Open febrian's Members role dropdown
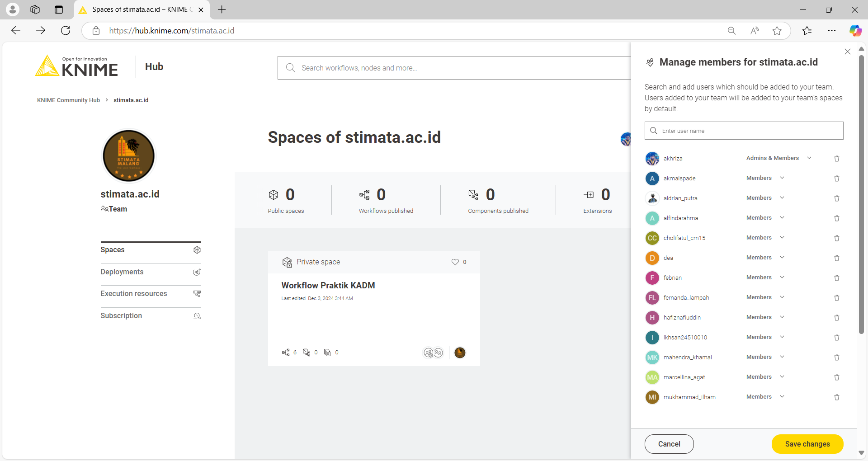The image size is (868, 461). (x=765, y=278)
